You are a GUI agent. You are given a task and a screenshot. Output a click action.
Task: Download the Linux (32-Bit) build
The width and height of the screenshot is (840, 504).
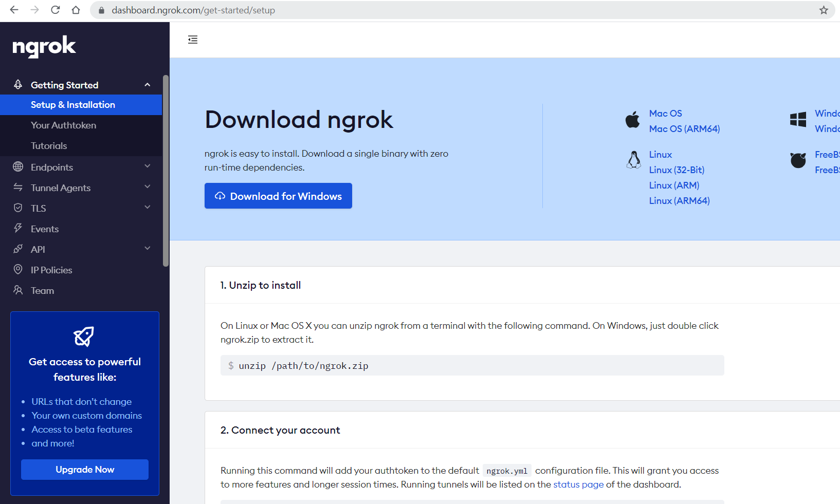tap(677, 170)
